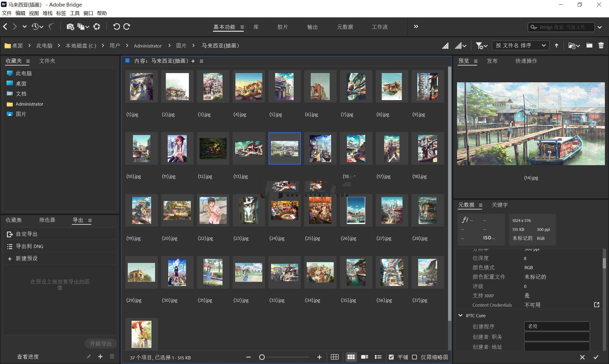Apply metadata changes with checkmark icon
Screen dimensions: 609x364
(596, 357)
